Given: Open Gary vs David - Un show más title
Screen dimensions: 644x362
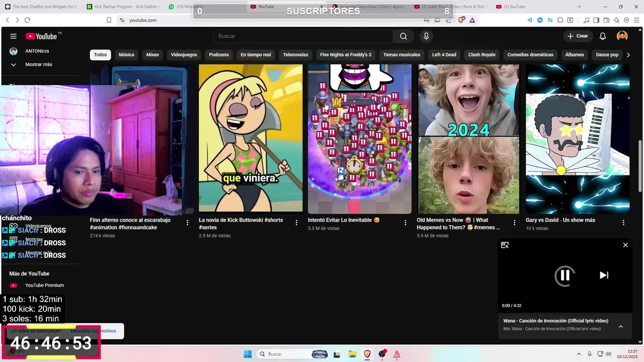Looking at the screenshot, I should point(560,220).
